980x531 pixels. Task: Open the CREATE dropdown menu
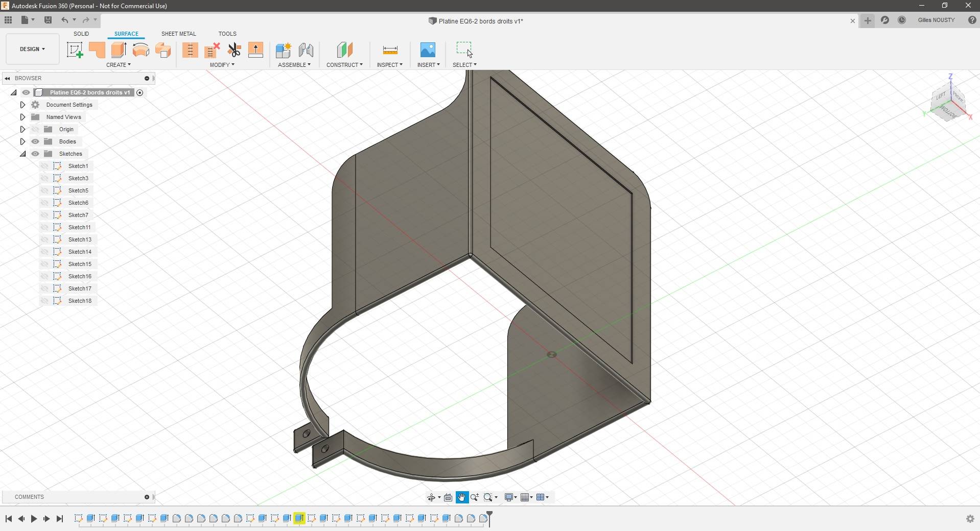119,65
